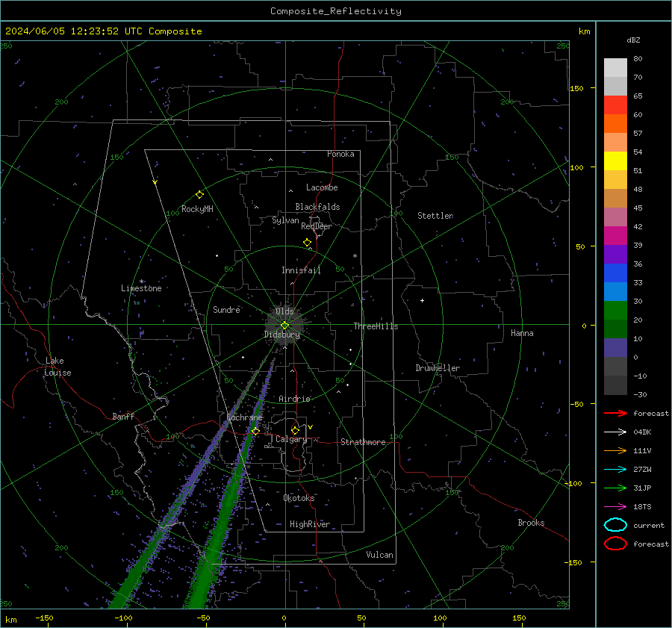
Task: Click the Blackfalds label
Action: click(x=317, y=207)
